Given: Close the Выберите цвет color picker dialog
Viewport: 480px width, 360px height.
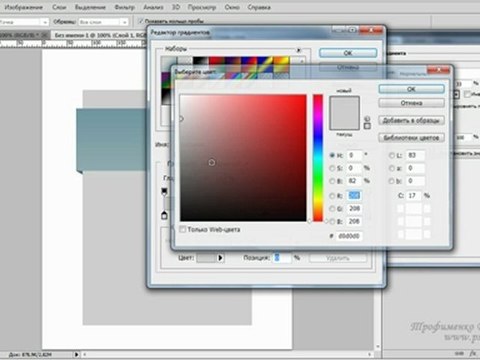Looking at the screenshot, I should pyautogui.click(x=438, y=70).
